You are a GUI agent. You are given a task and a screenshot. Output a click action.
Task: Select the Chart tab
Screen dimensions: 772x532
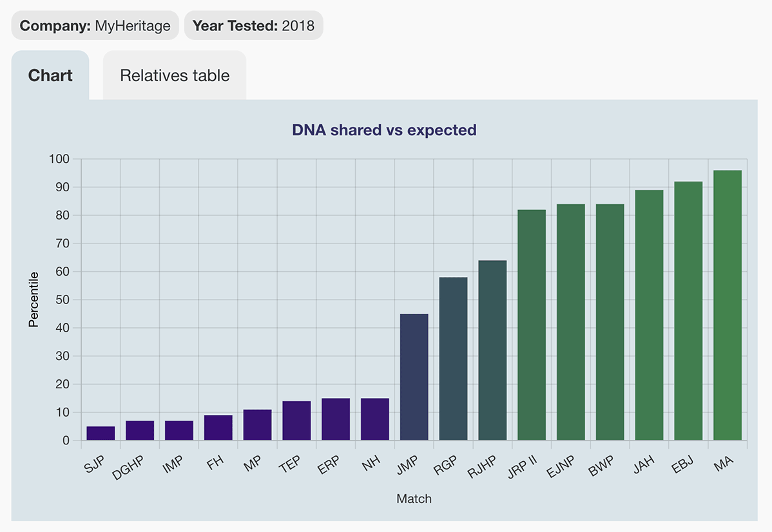50,75
